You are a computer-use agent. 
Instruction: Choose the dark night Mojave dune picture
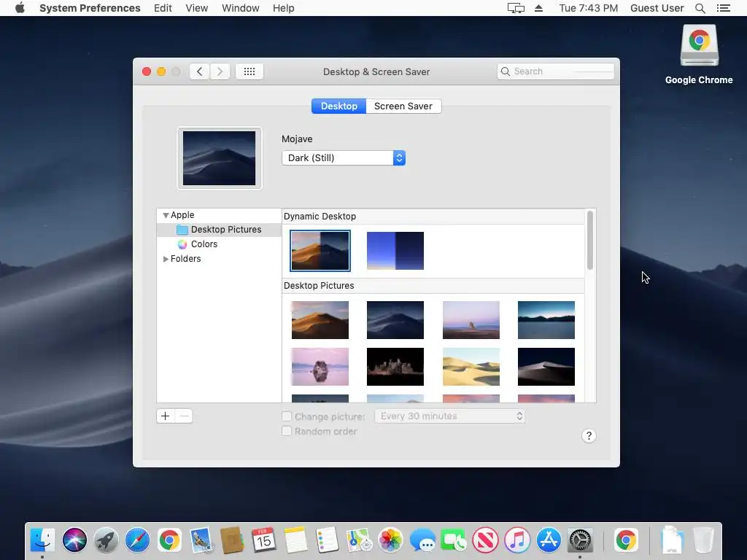coord(395,320)
